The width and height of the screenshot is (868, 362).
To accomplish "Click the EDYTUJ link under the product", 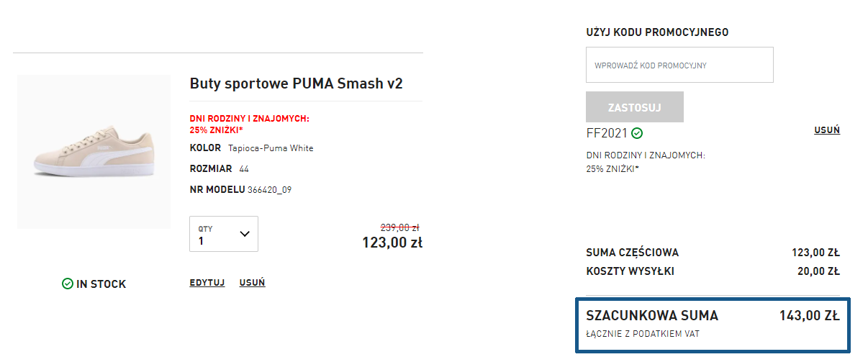I will coord(207,283).
